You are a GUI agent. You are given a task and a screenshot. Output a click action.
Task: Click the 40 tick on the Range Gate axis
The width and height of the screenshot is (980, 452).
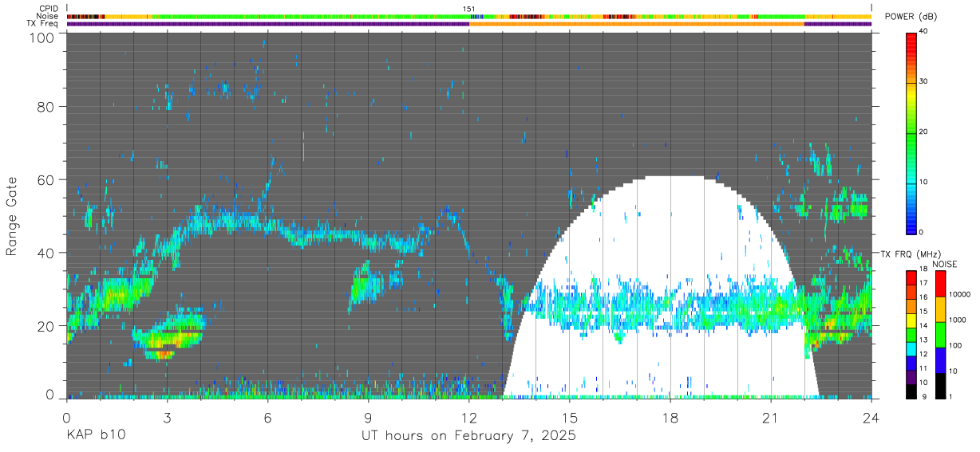tap(45, 252)
